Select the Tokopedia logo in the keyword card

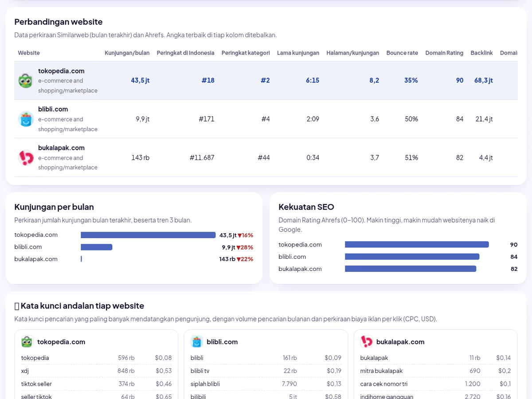click(27, 342)
